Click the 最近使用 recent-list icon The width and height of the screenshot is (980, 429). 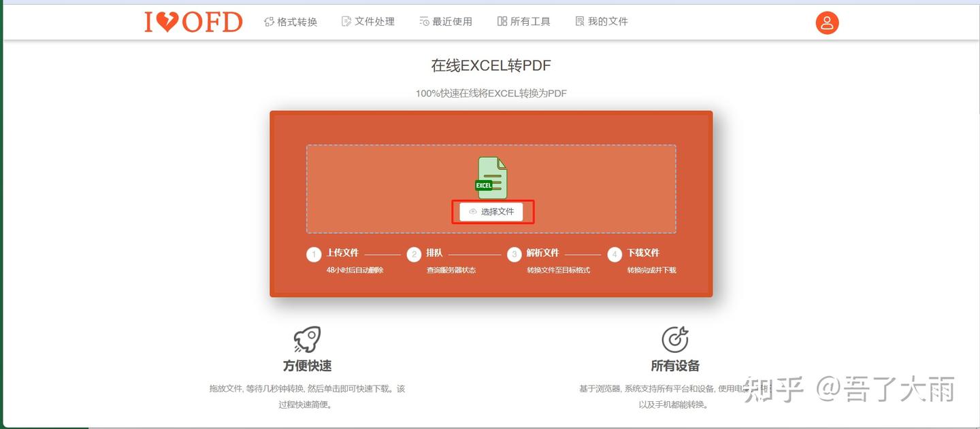[x=424, y=22]
